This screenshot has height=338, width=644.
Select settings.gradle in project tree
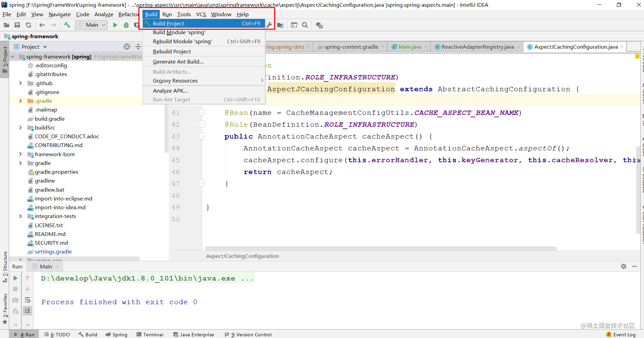[53, 251]
